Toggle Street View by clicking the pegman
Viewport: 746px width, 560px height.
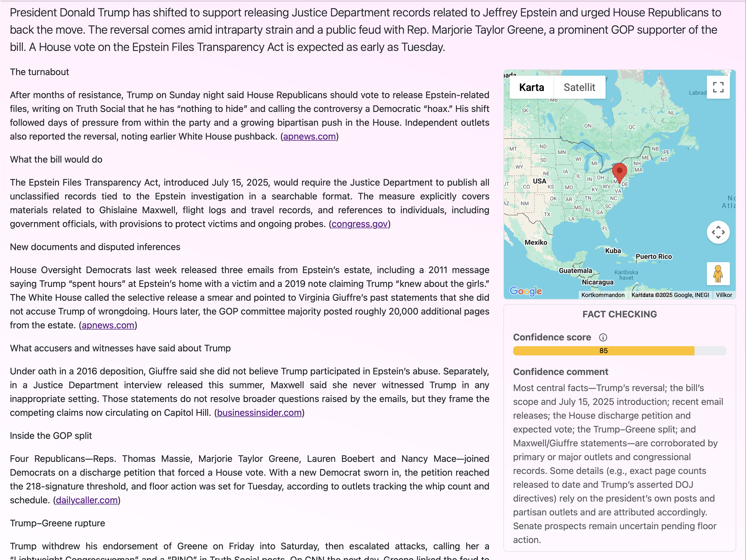[x=718, y=274]
